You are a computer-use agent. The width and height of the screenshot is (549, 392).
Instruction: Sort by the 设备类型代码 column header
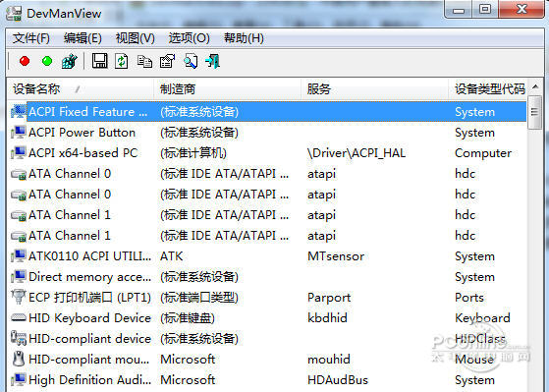(x=487, y=89)
